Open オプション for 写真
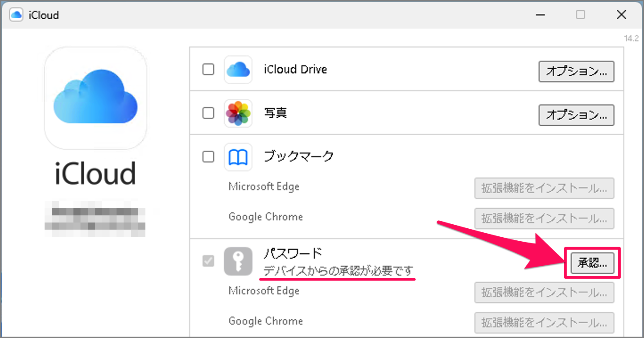 [x=576, y=115]
